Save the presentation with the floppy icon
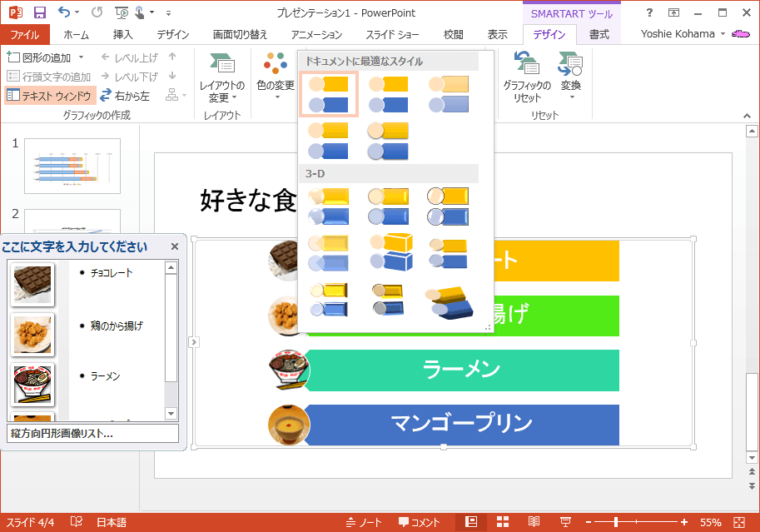Image resolution: width=760 pixels, height=532 pixels. (x=40, y=12)
